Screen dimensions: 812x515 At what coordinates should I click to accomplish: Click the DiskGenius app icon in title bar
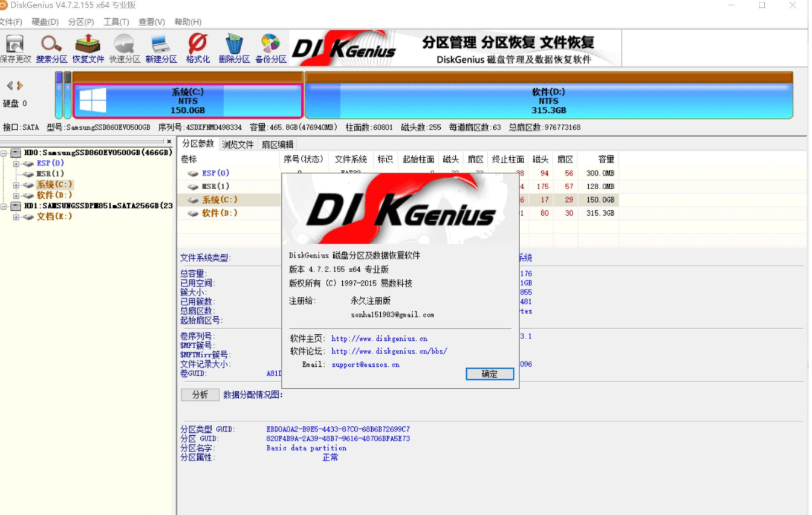[x=3, y=5]
